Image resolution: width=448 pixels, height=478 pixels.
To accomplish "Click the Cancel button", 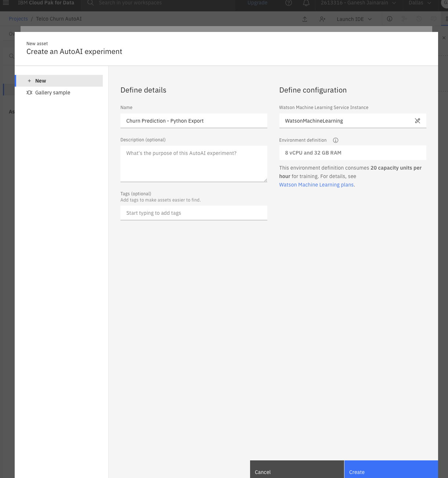I will pyautogui.click(x=297, y=469).
